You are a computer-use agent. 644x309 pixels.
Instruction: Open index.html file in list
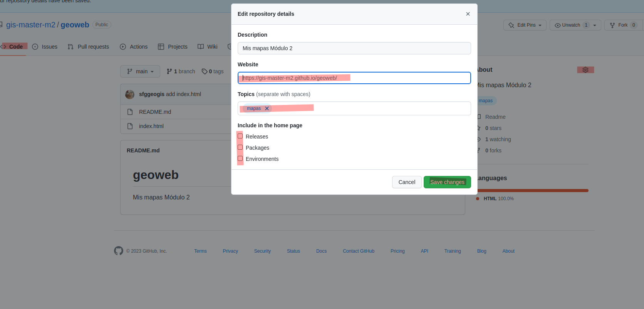tap(151, 126)
